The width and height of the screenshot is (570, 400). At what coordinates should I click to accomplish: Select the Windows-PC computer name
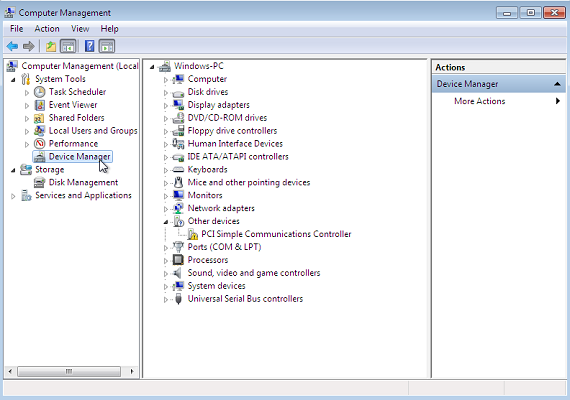[198, 66]
